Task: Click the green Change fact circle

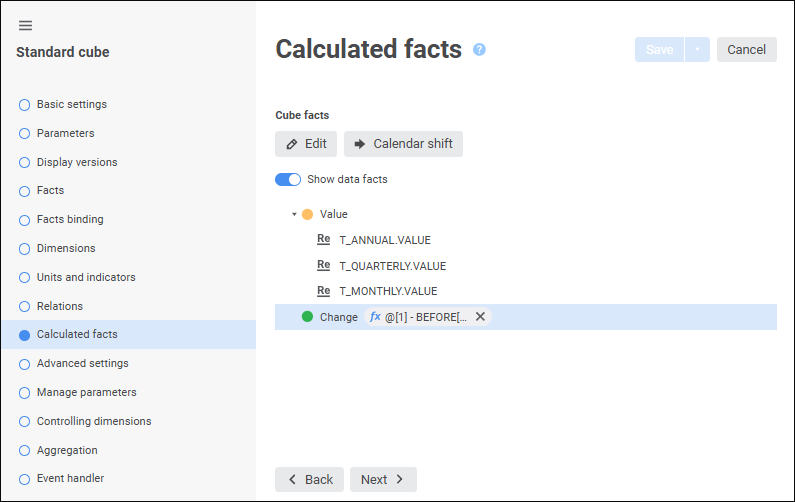Action: tap(307, 317)
